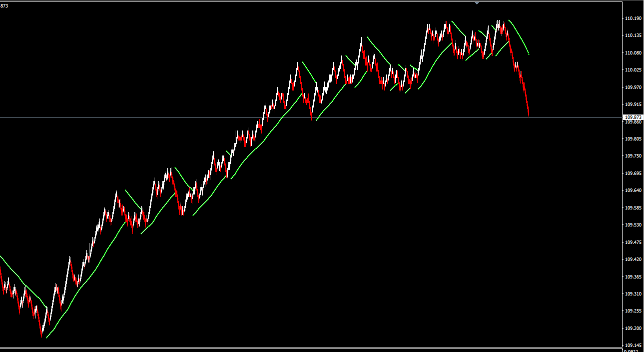Click the 109.200 price scale label

[633, 328]
